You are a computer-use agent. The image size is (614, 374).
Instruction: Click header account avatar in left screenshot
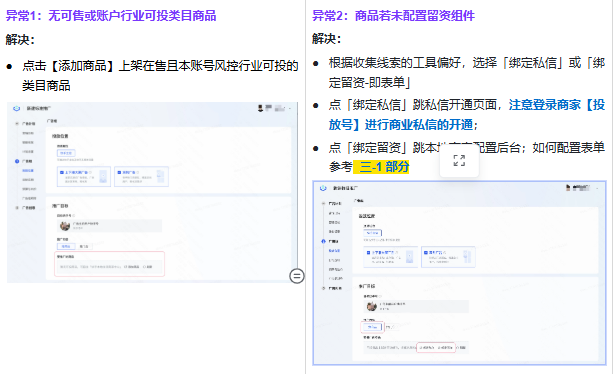(x=260, y=108)
